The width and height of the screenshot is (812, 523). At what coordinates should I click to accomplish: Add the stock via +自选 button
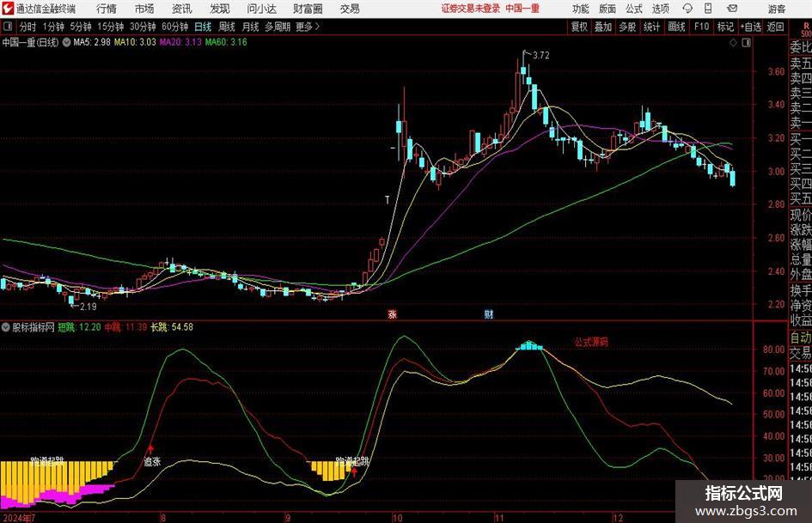(751, 27)
